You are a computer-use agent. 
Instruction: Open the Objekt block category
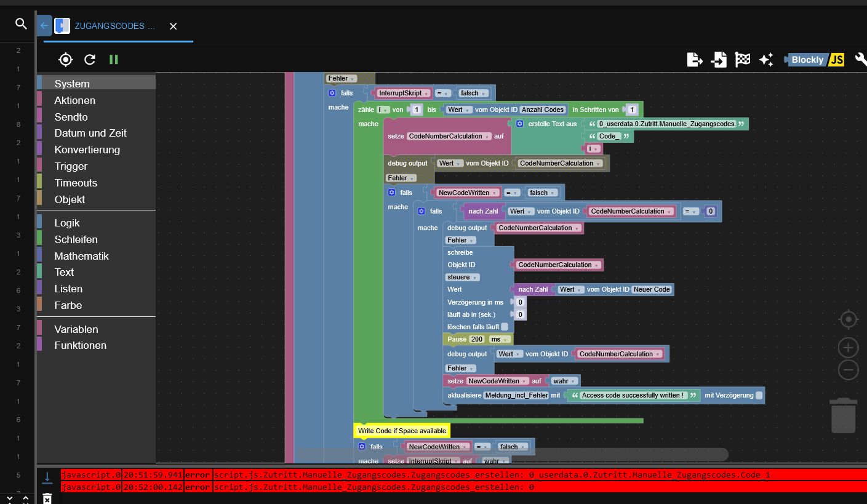click(x=96, y=199)
